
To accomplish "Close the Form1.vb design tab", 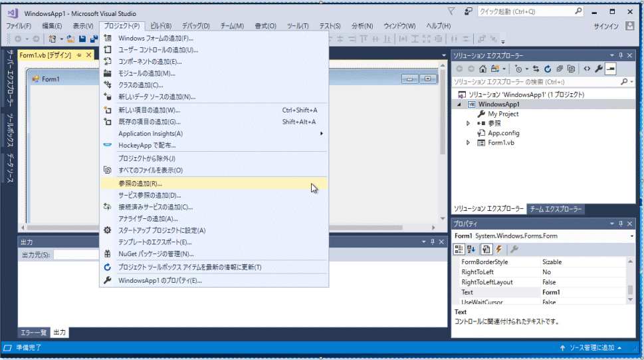I will (88, 55).
